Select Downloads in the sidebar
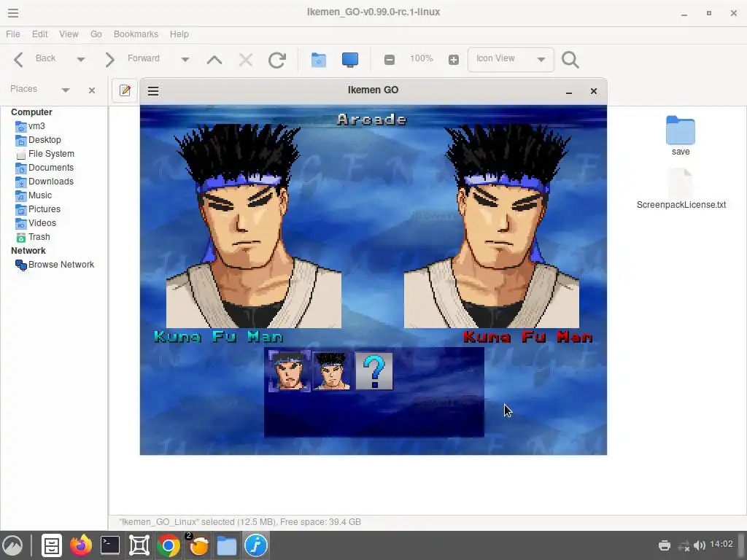Screen dimensions: 747x560 coord(44,182)
